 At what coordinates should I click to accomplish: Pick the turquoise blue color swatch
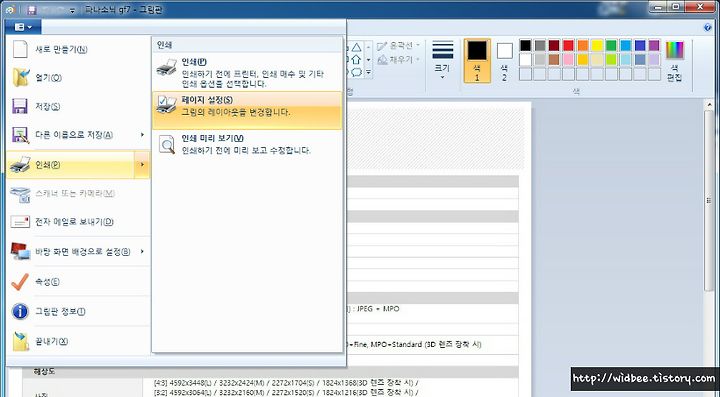tap(625, 45)
